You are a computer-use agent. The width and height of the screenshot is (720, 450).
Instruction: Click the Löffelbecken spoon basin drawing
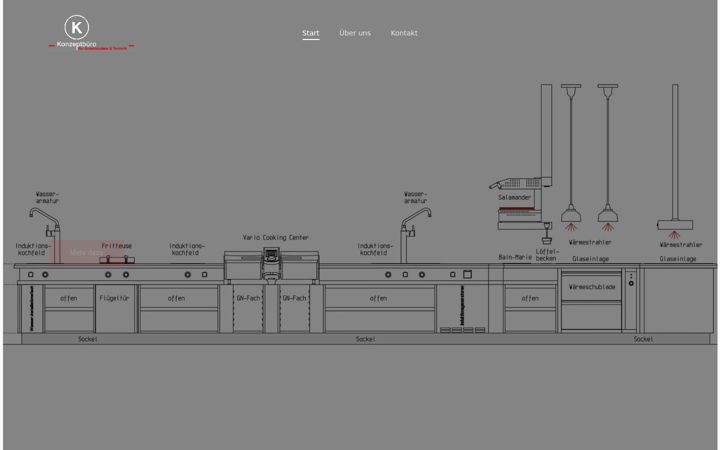(x=546, y=233)
